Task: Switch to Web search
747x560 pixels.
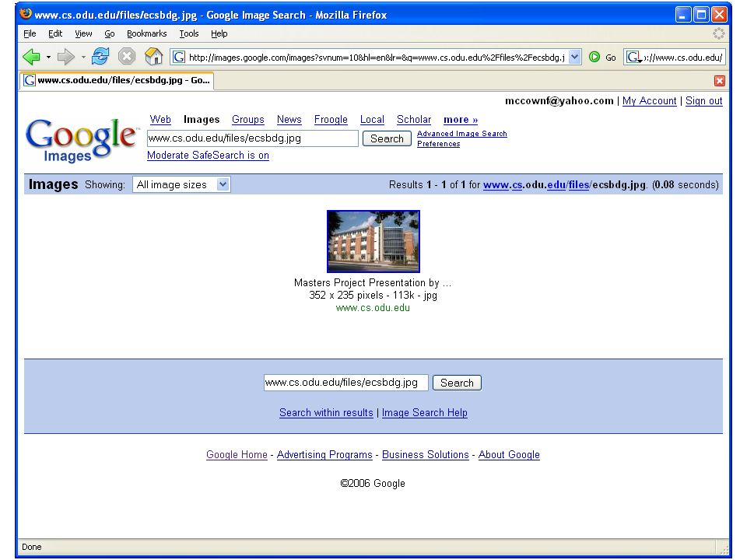Action: click(x=160, y=120)
